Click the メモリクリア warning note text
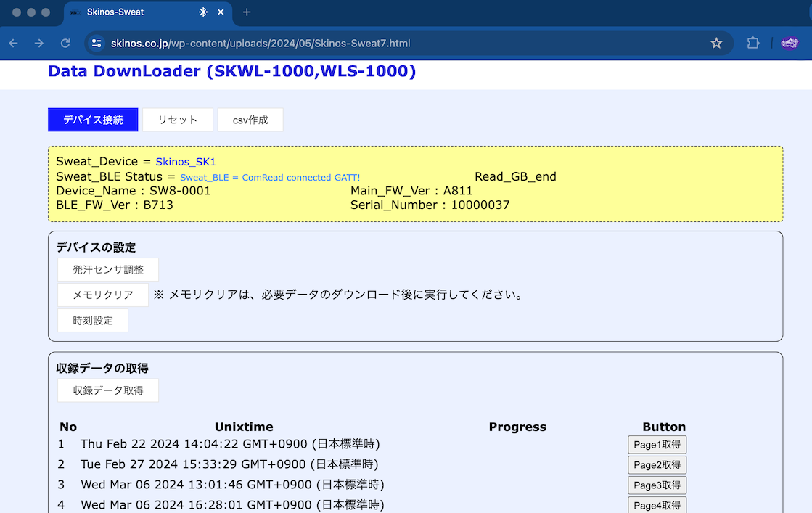Screen dimensions: 812x513 tap(338, 295)
